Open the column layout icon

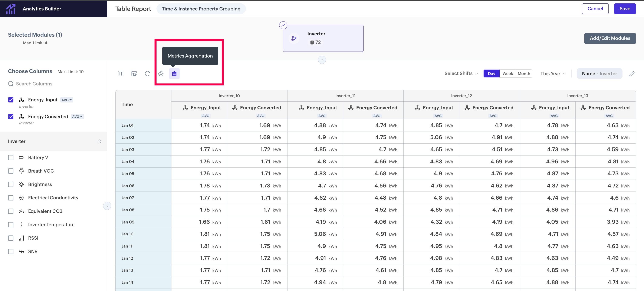(121, 73)
